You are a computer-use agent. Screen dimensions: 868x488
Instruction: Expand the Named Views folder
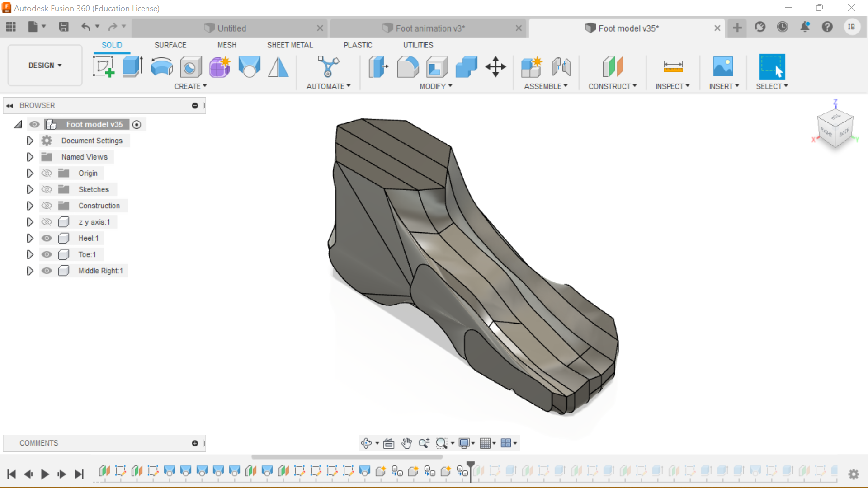coord(30,157)
